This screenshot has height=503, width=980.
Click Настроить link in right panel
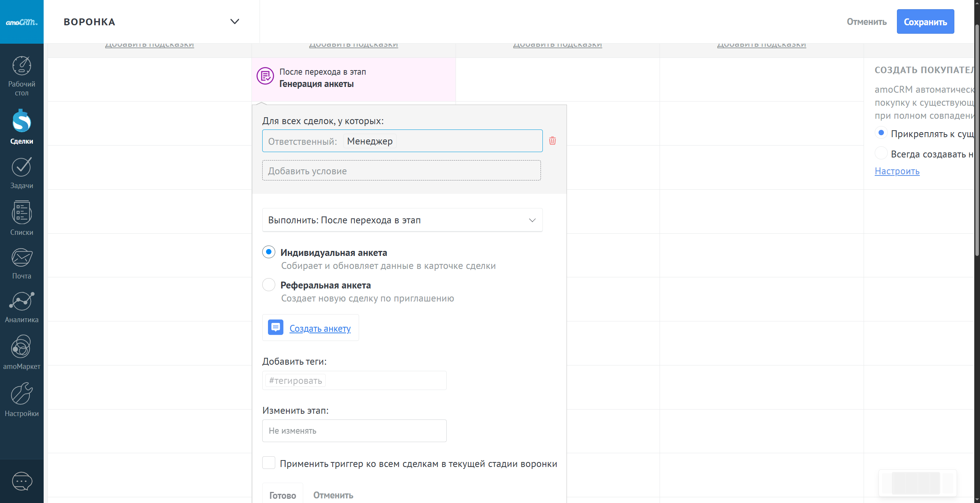click(x=897, y=171)
